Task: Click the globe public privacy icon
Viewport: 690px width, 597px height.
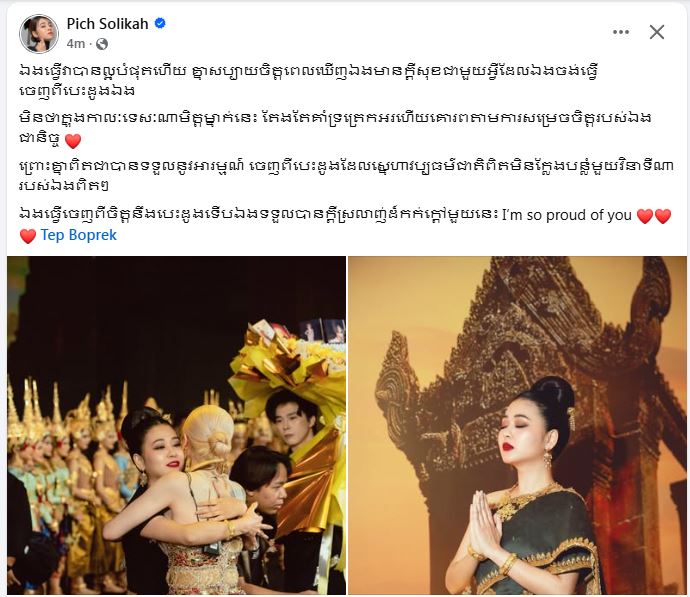Action: pos(102,44)
